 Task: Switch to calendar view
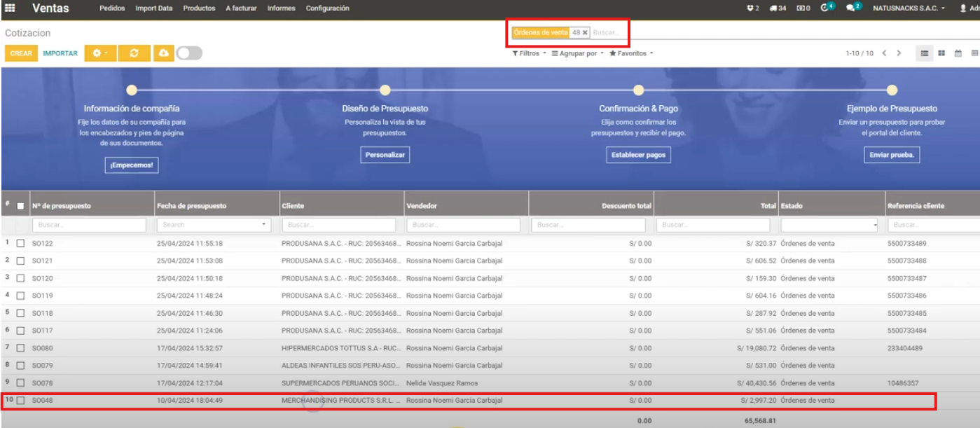click(x=958, y=53)
